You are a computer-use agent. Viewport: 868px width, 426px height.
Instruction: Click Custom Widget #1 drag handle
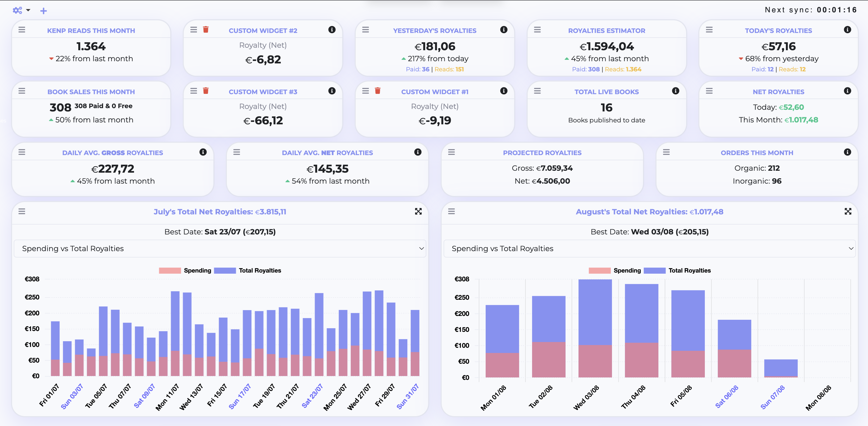tap(366, 91)
